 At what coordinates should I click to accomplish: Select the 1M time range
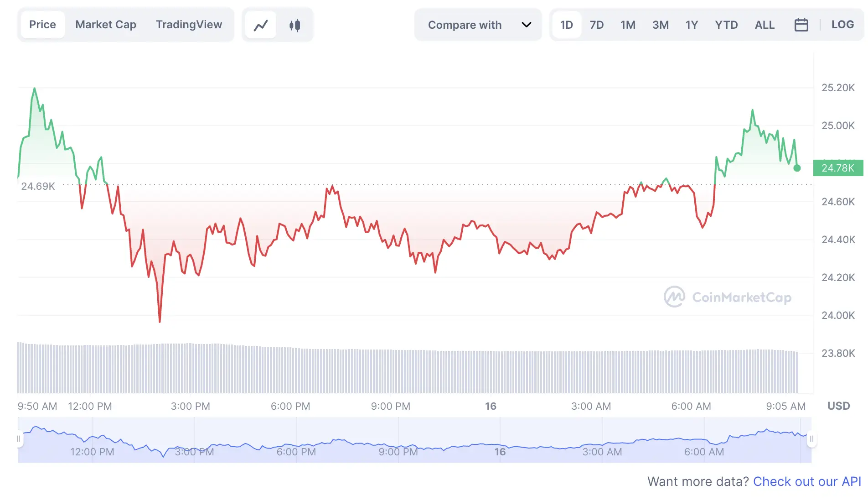click(x=628, y=25)
